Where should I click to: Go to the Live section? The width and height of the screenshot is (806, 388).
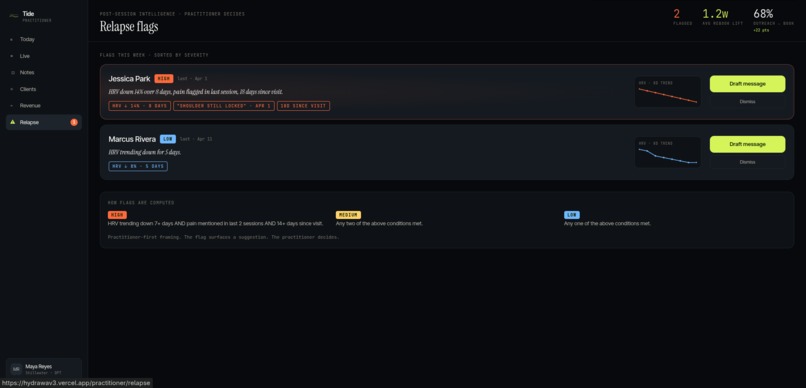[x=44, y=56]
